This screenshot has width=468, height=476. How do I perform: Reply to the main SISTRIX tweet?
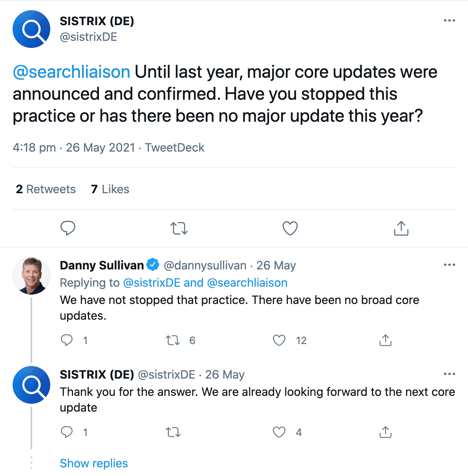(68, 228)
